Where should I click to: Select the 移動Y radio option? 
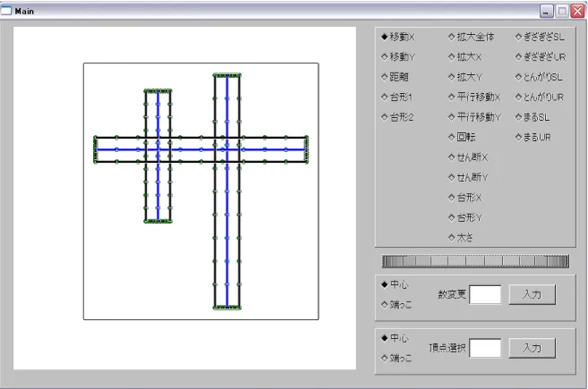click(x=398, y=57)
